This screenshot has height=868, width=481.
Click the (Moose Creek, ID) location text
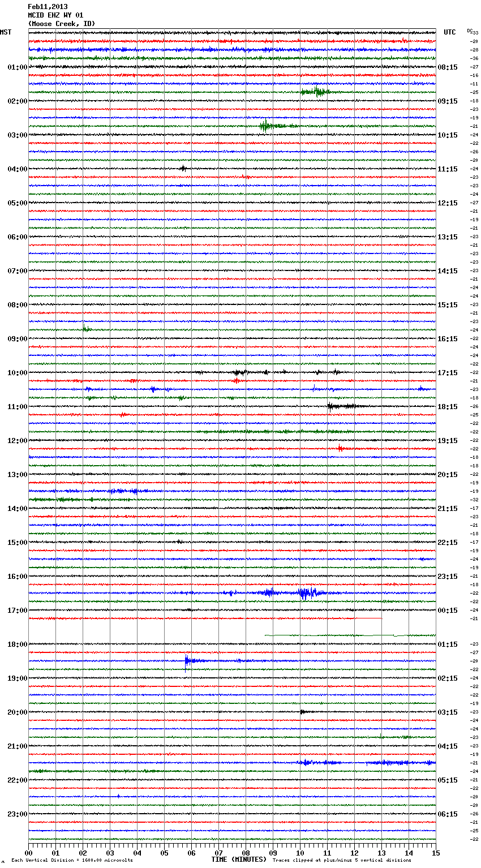[x=61, y=24]
